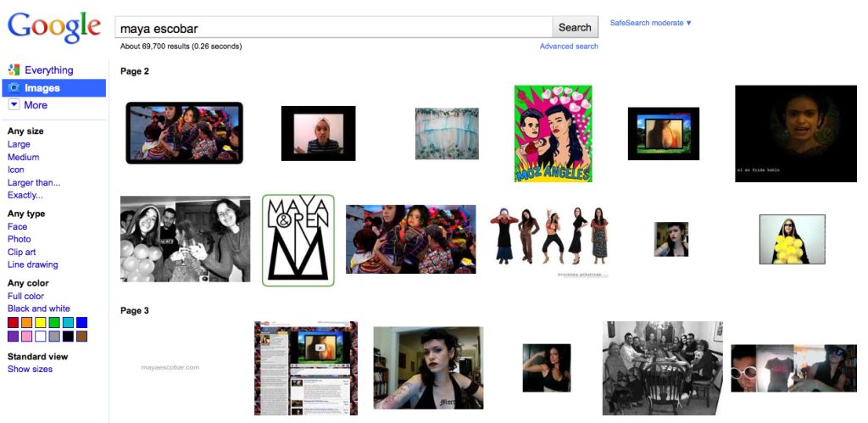
Task: Click the Search button
Action: pos(575,27)
